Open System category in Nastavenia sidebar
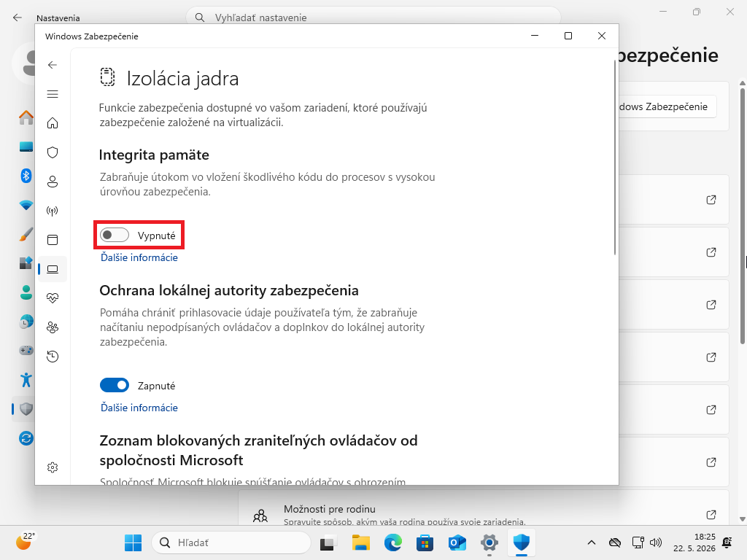Image resolution: width=747 pixels, height=560 pixels. 26,147
